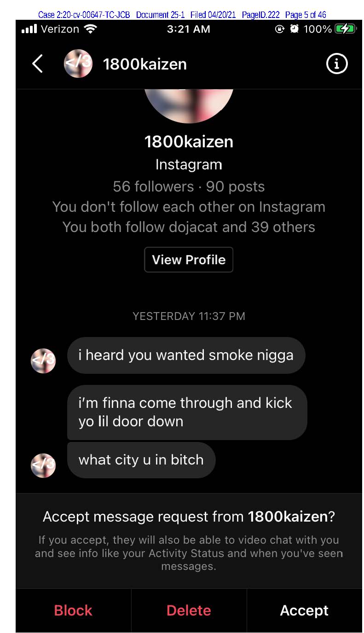The image size is (364, 633).
Task: Tap the large profile picture
Action: pyautogui.click(x=189, y=106)
